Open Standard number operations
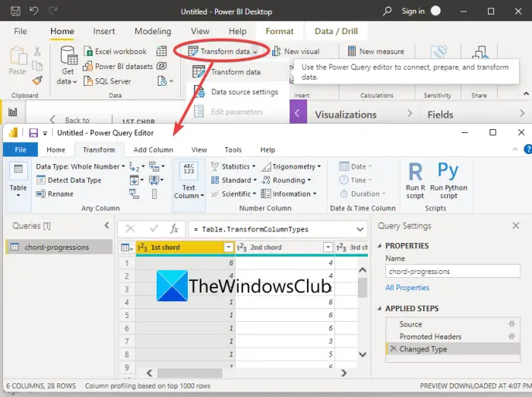 [234, 180]
